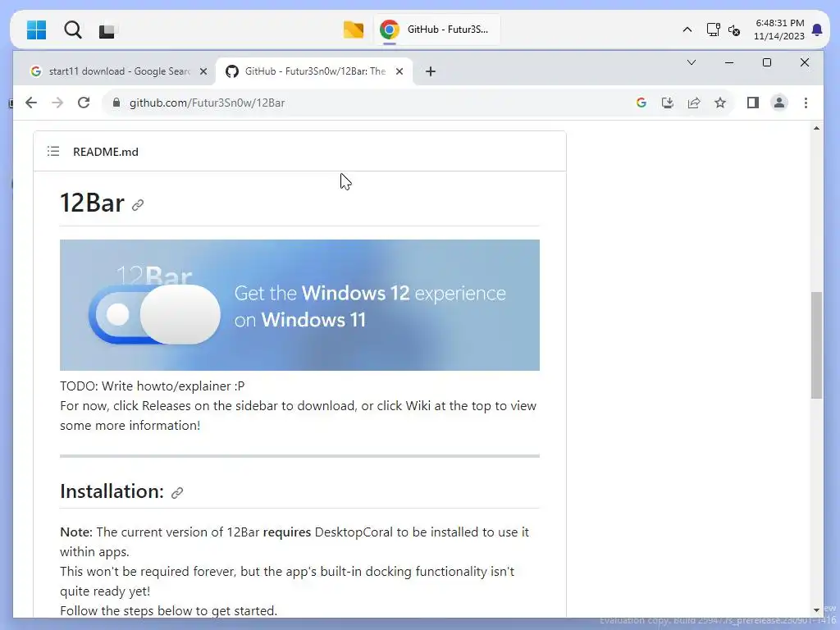The width and height of the screenshot is (840, 630).
Task: Go back to the previous page
Action: 31,103
